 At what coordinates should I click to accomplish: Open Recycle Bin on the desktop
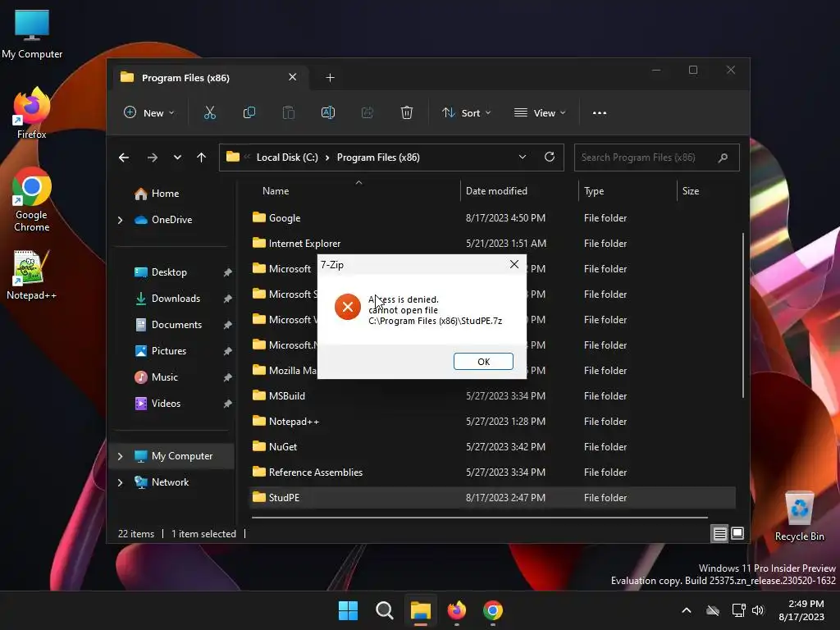(799, 516)
